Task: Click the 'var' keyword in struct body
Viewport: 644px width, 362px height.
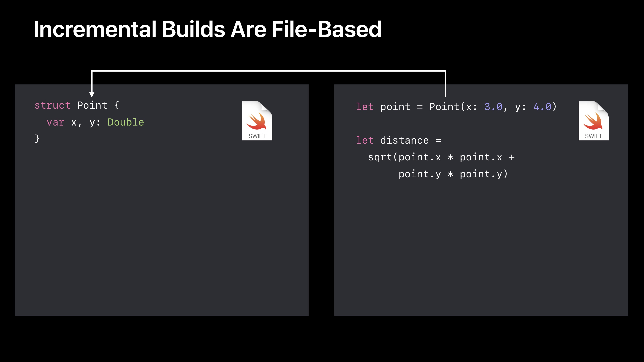Action: point(56,122)
